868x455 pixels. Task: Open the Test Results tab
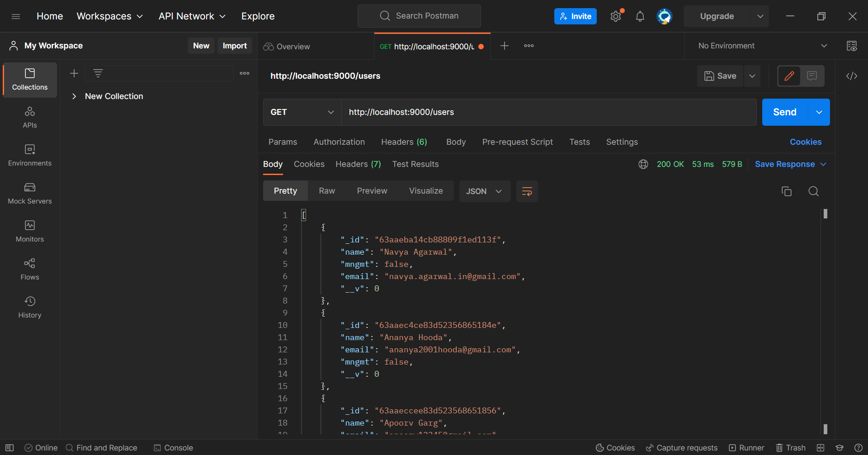click(x=415, y=164)
